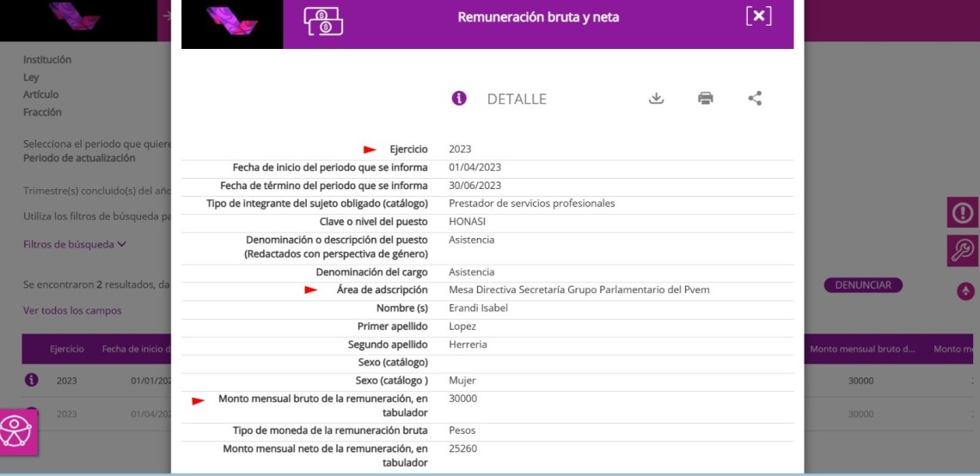Screen dimensions: 980x476
Task: Click the Monto mensual bruto column header
Action: click(862, 349)
